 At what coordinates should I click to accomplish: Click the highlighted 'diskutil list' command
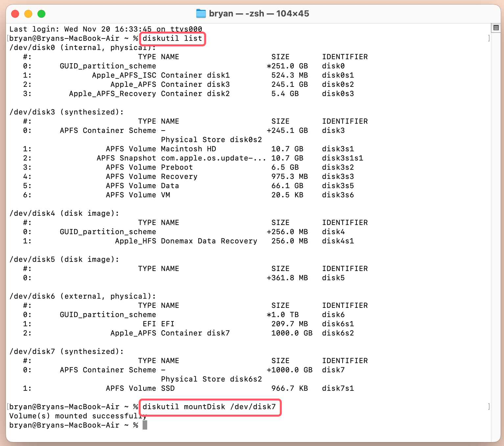coord(172,38)
